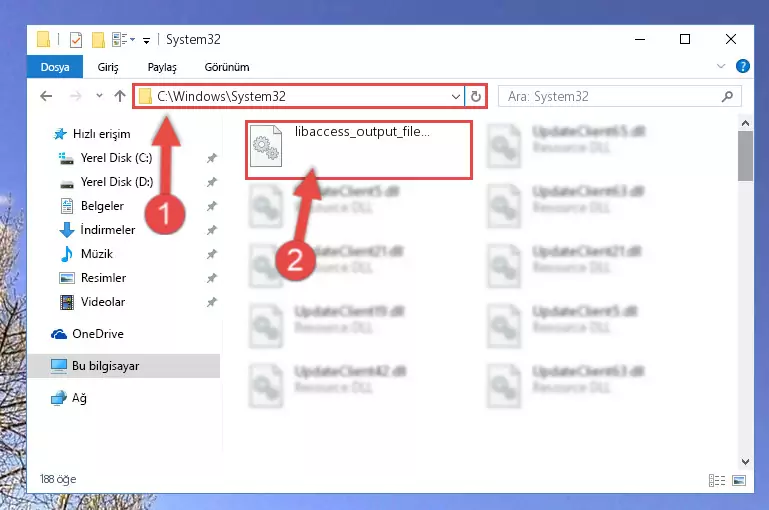Open Videolar in quick access
Viewport: 769px width, 510px height.
point(92,302)
